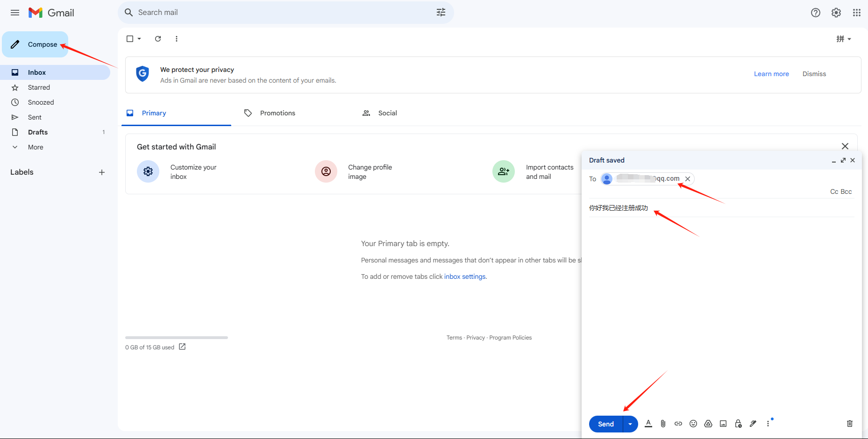
Task: Remove the qq.com recipient chip
Action: pyautogui.click(x=688, y=179)
